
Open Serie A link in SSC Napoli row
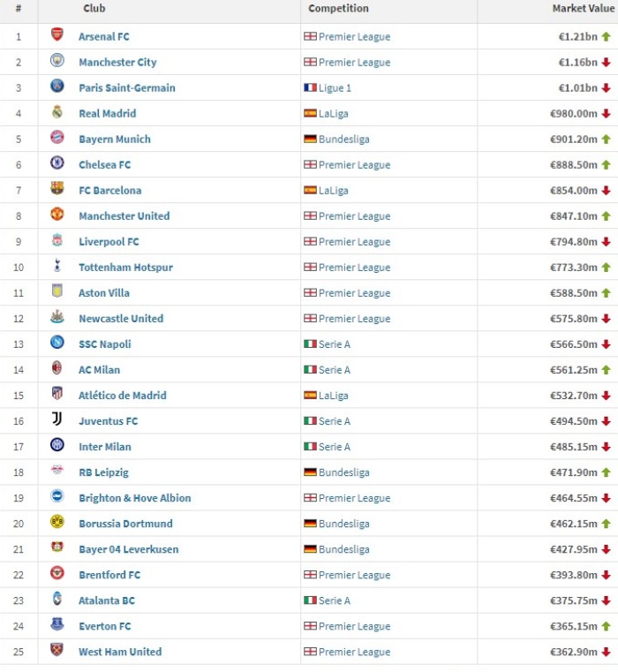335,344
